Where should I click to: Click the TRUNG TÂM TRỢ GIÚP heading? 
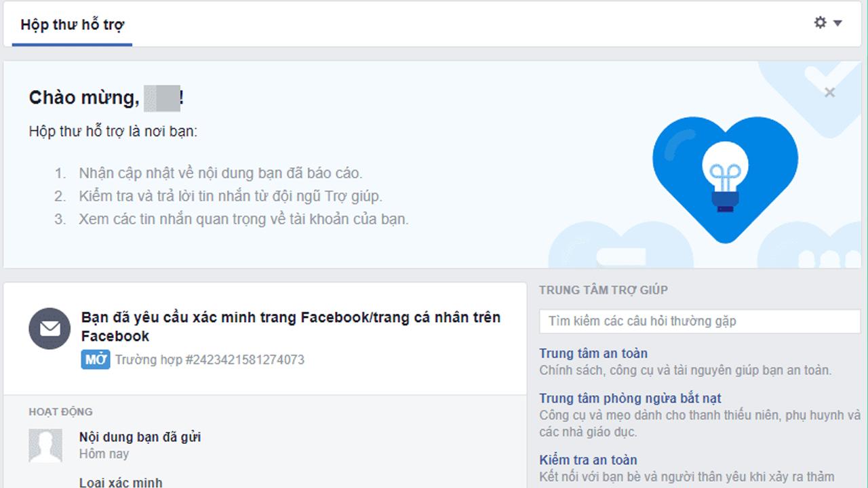(x=604, y=290)
